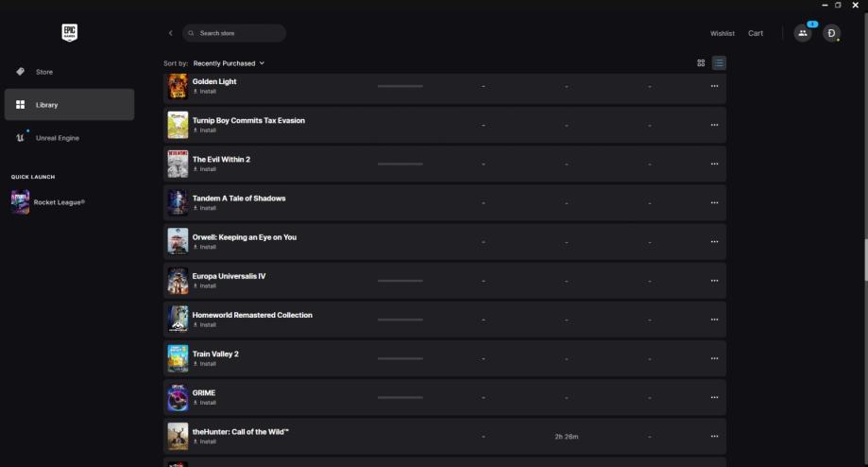Click the Epic Games logo
Image resolution: width=868 pixels, height=467 pixels.
click(x=69, y=33)
